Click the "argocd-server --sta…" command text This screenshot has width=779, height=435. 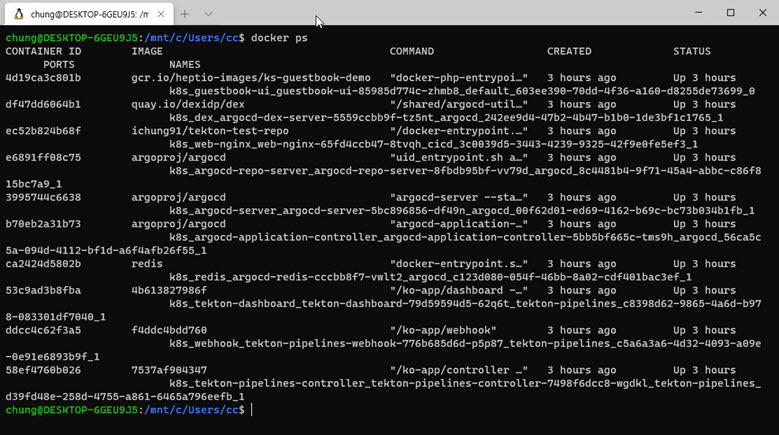459,198
